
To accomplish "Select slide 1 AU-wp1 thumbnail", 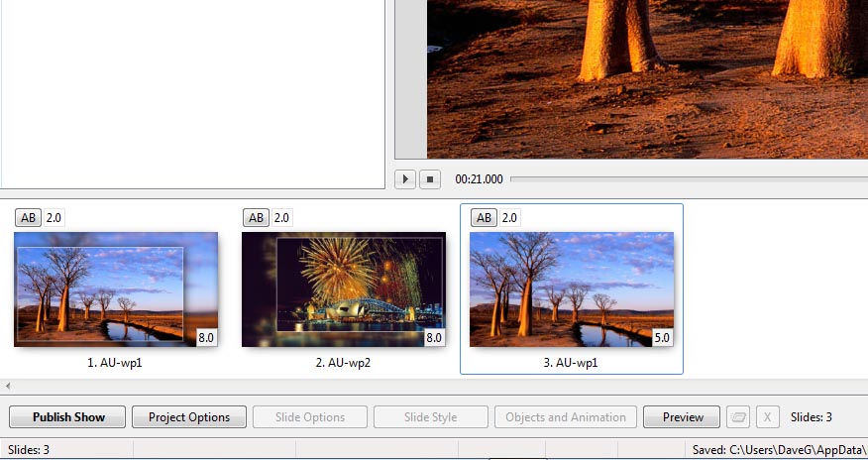I will [116, 289].
